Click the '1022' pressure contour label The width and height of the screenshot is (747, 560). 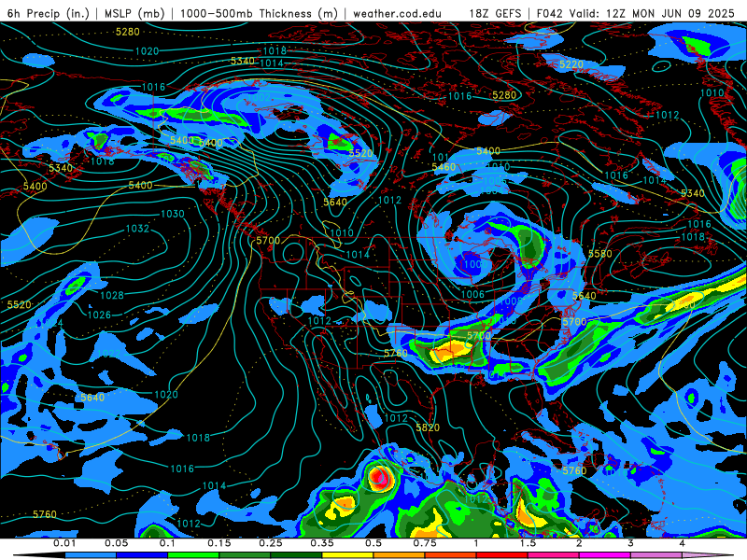click(x=108, y=354)
